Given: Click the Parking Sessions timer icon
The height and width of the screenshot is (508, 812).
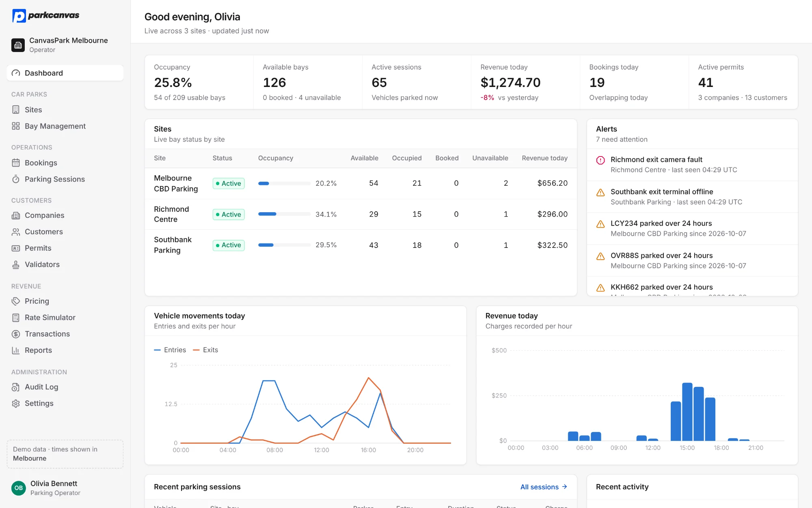Looking at the screenshot, I should tap(16, 179).
